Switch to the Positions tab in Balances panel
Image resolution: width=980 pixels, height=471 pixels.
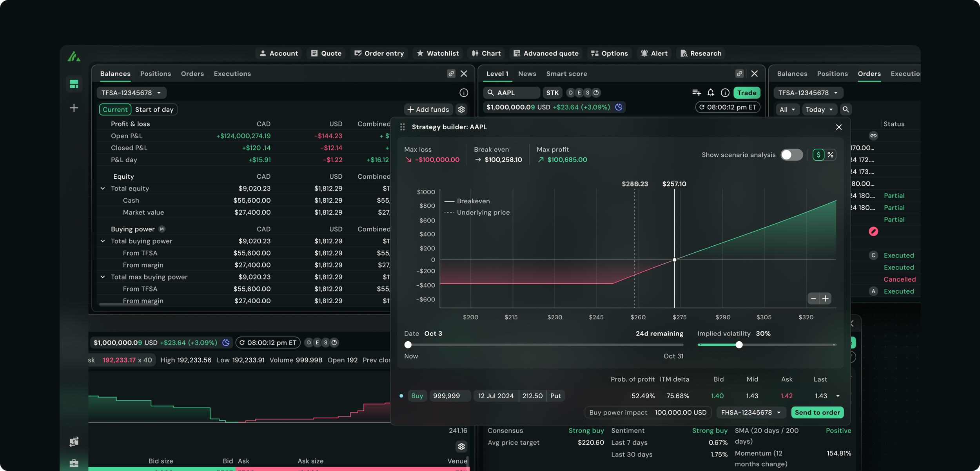click(x=156, y=74)
